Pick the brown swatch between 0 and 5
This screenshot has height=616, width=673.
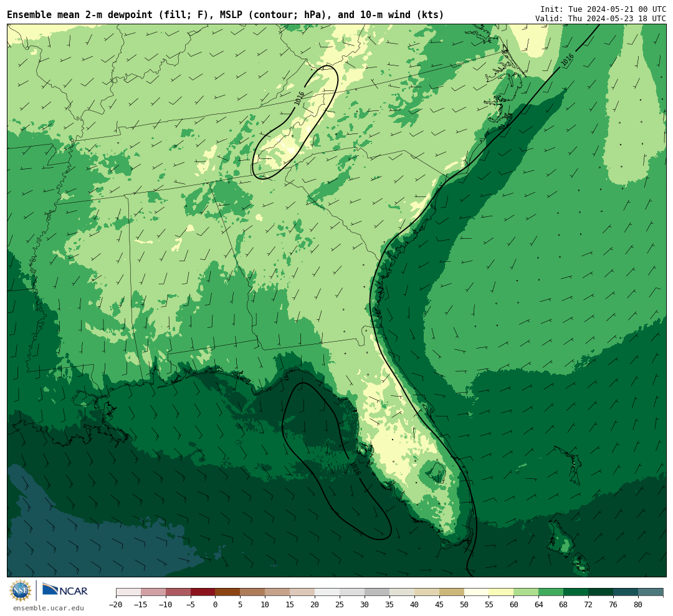228,592
